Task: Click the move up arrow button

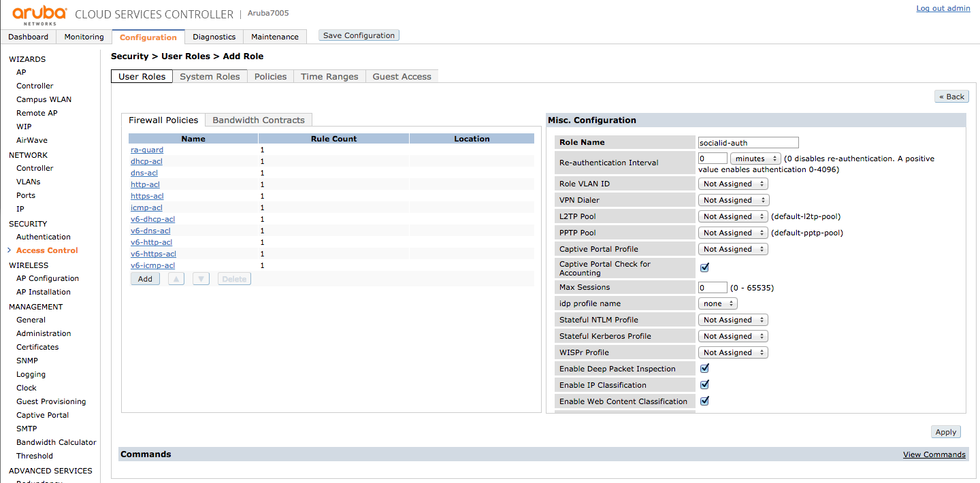Action: (176, 279)
